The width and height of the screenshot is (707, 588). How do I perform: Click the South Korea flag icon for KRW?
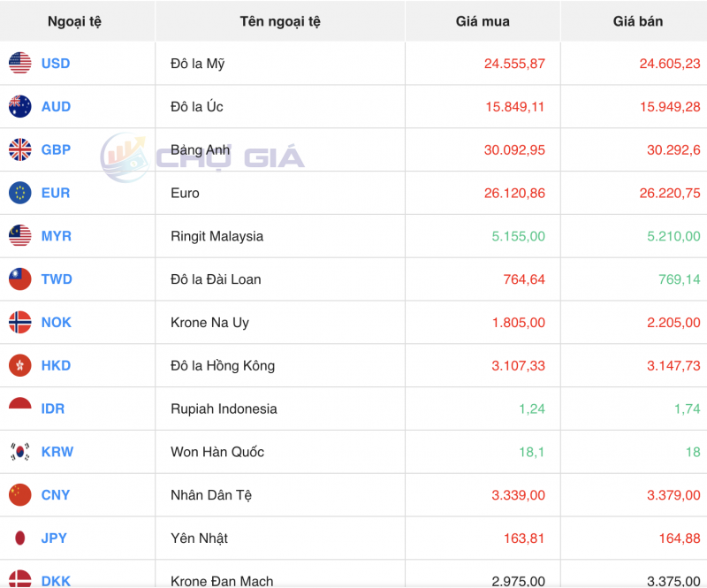tap(19, 452)
